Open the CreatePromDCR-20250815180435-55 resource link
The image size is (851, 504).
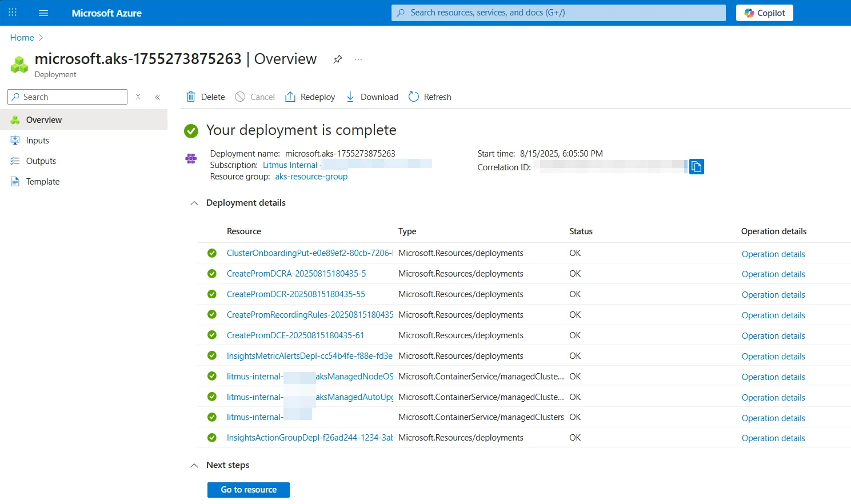point(295,294)
